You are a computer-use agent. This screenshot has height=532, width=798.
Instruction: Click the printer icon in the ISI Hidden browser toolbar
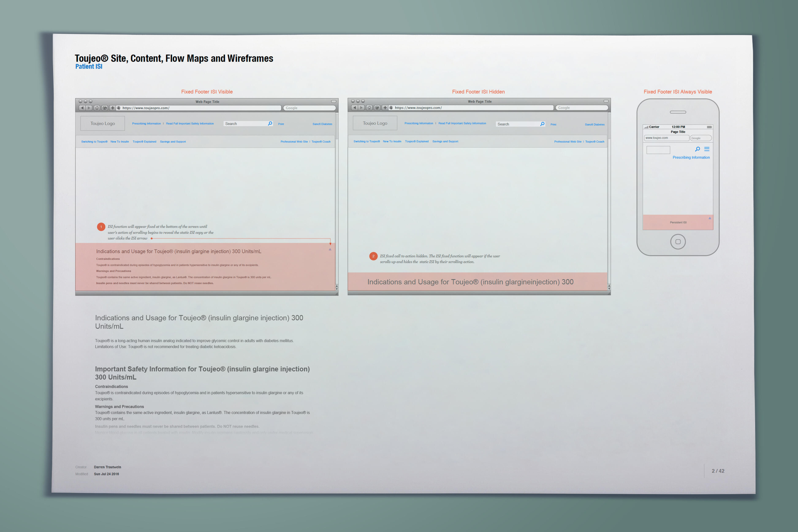pos(377,107)
